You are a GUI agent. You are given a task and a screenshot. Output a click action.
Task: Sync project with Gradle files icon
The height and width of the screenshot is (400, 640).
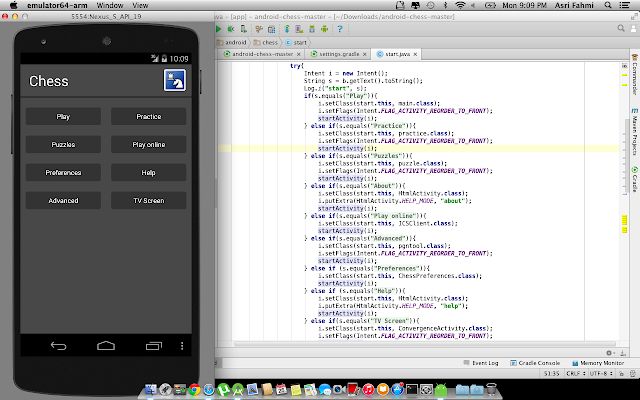tap(287, 29)
